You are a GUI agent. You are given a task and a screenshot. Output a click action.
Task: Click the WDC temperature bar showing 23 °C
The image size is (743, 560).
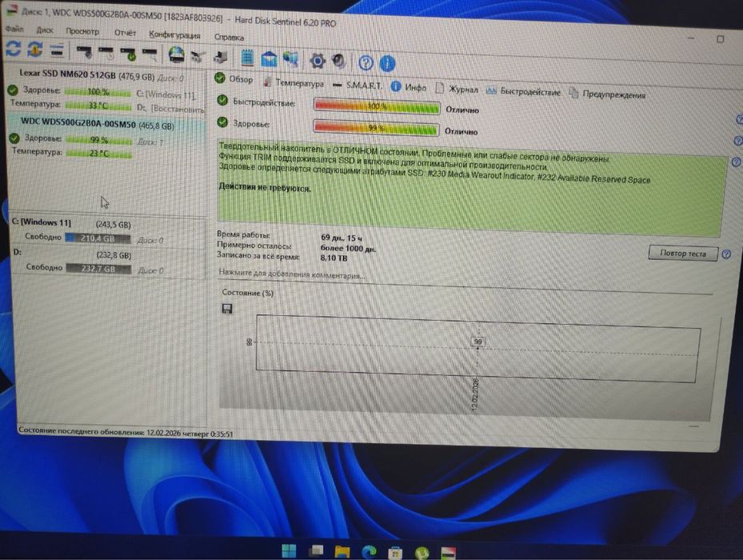[x=99, y=154]
